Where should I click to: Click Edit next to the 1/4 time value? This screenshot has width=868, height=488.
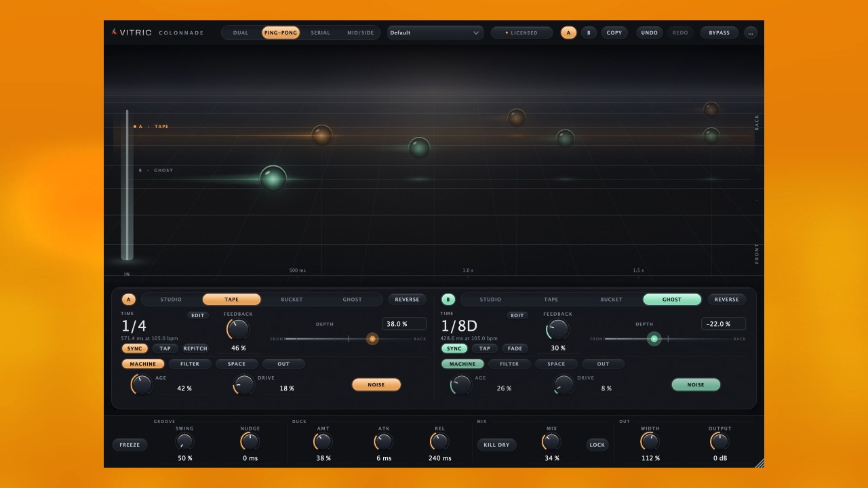click(x=198, y=315)
